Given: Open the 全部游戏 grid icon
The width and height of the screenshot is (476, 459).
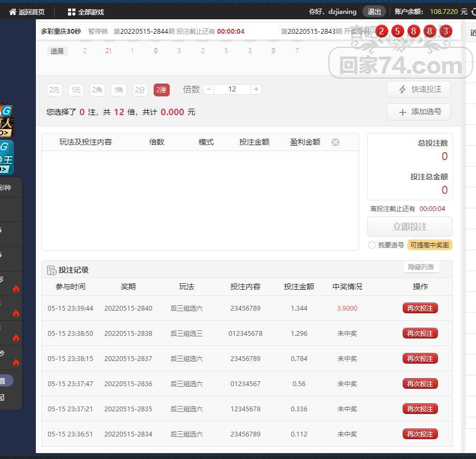Looking at the screenshot, I should click(72, 12).
